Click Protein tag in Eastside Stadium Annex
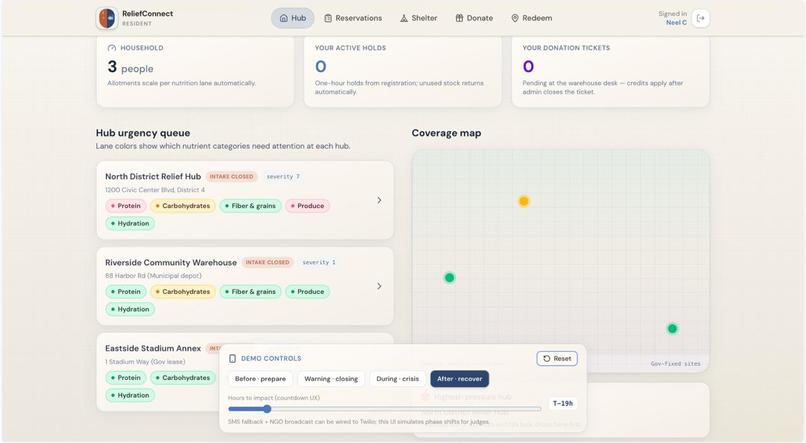The width and height of the screenshot is (806, 443). [125, 378]
